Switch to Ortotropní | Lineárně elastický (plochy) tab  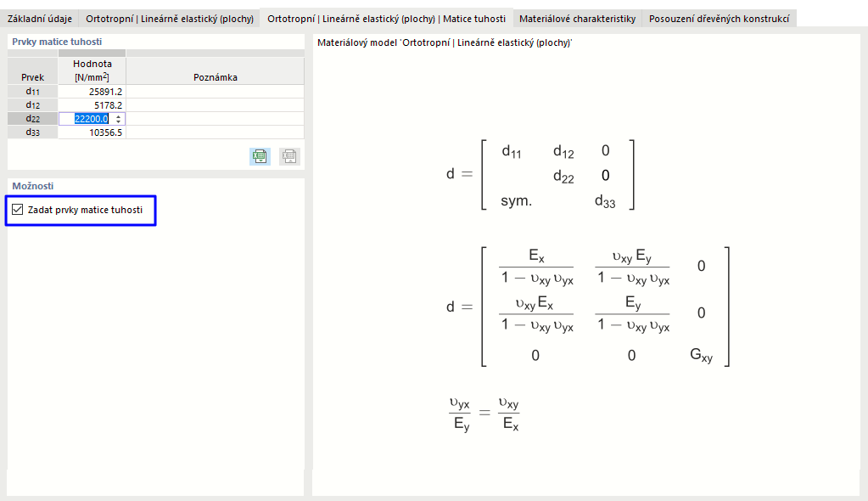170,19
